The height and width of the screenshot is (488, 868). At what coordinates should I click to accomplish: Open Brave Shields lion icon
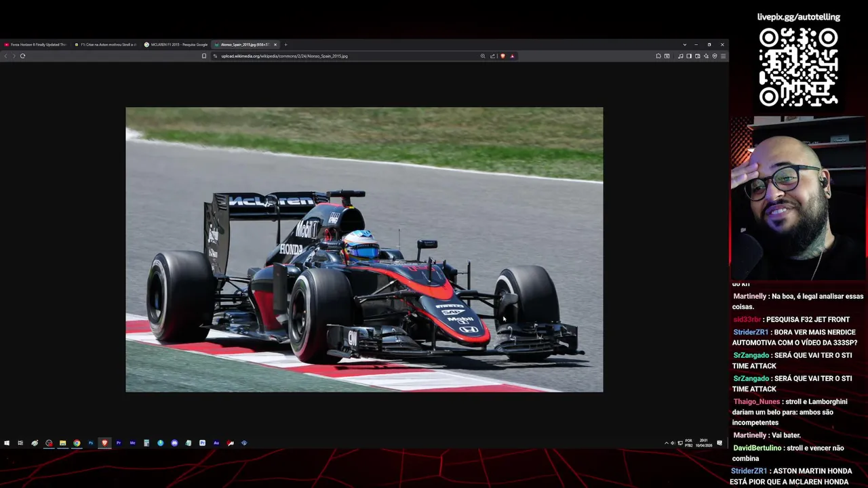(x=502, y=56)
